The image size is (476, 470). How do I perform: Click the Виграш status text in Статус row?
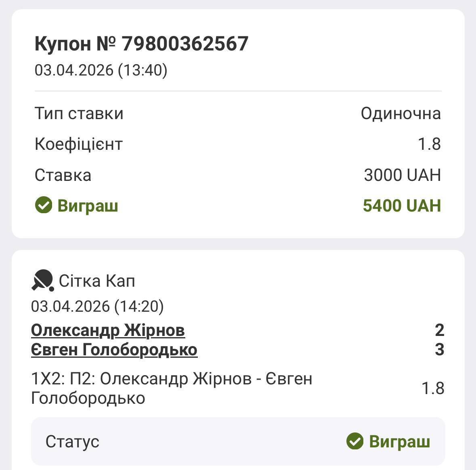[399, 441]
